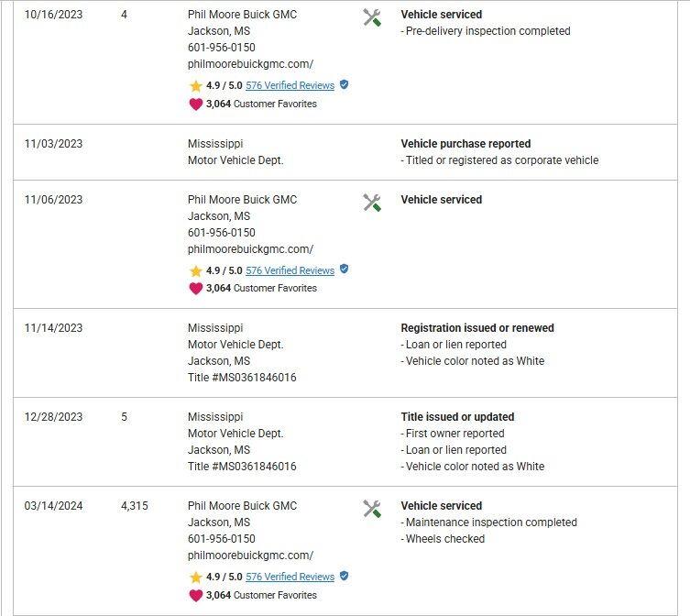
Task: Click the pink heart in the 10/16/2023 entry
Action: (195, 104)
